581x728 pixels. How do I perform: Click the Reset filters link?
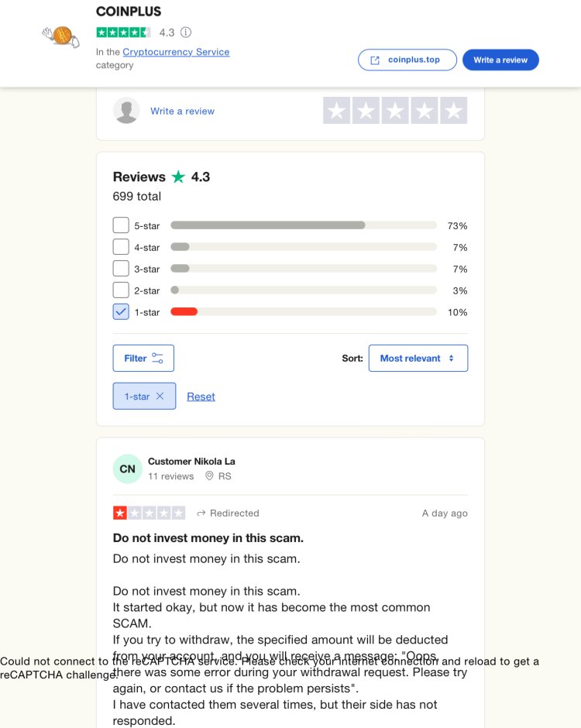click(x=201, y=397)
